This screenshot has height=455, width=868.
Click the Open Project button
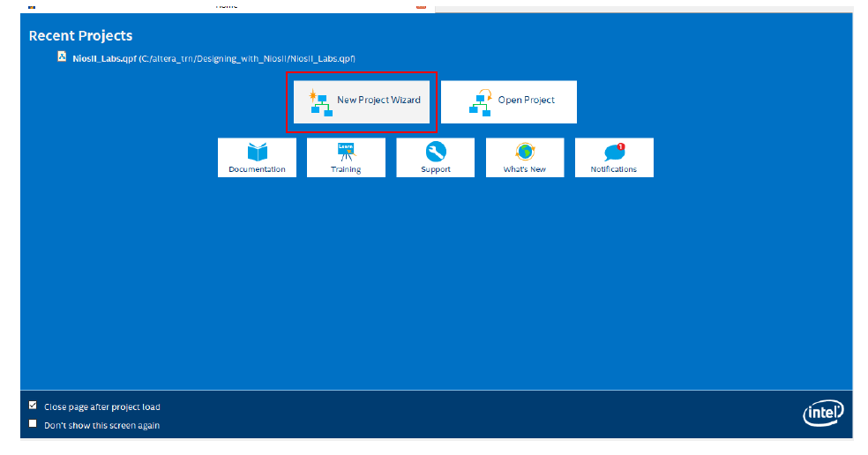tap(509, 102)
